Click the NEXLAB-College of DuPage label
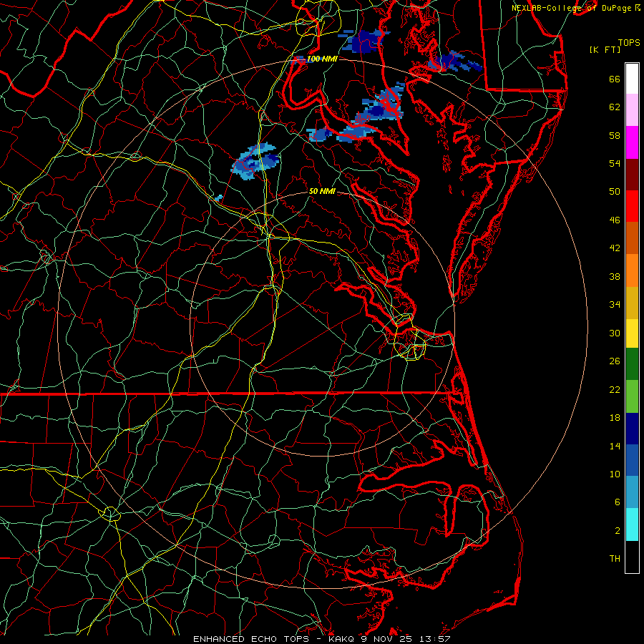Viewport: 644px width, 644px height. click(572, 8)
